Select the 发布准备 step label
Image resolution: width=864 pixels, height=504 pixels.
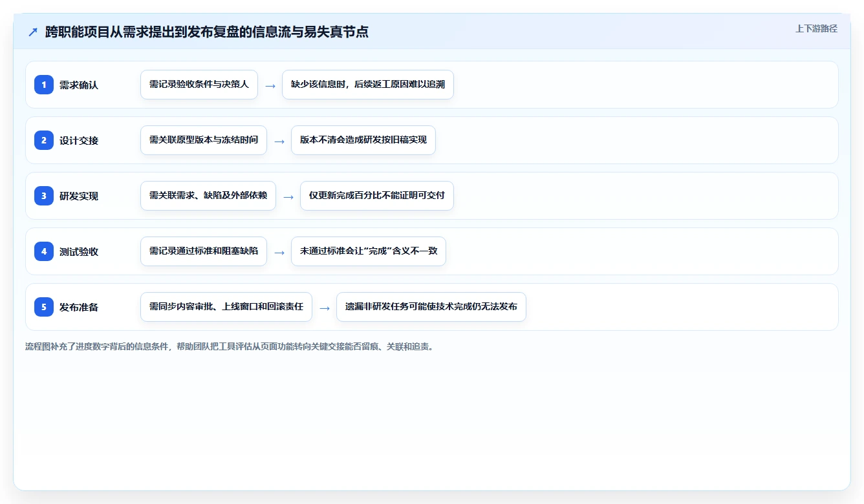[x=79, y=307]
